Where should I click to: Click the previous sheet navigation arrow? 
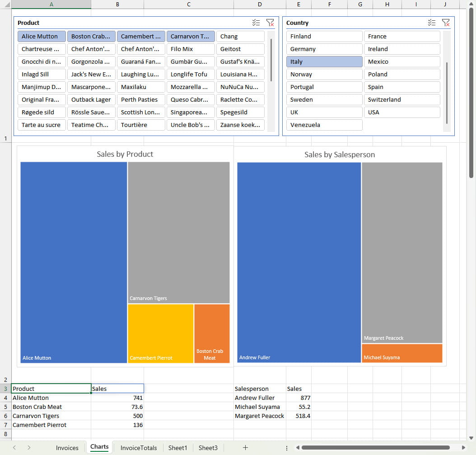(14, 447)
